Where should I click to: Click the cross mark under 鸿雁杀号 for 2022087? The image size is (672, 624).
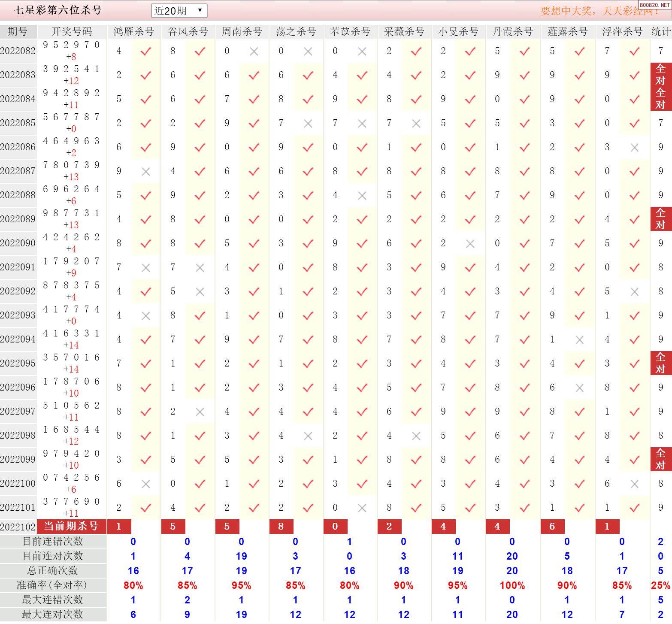146,172
